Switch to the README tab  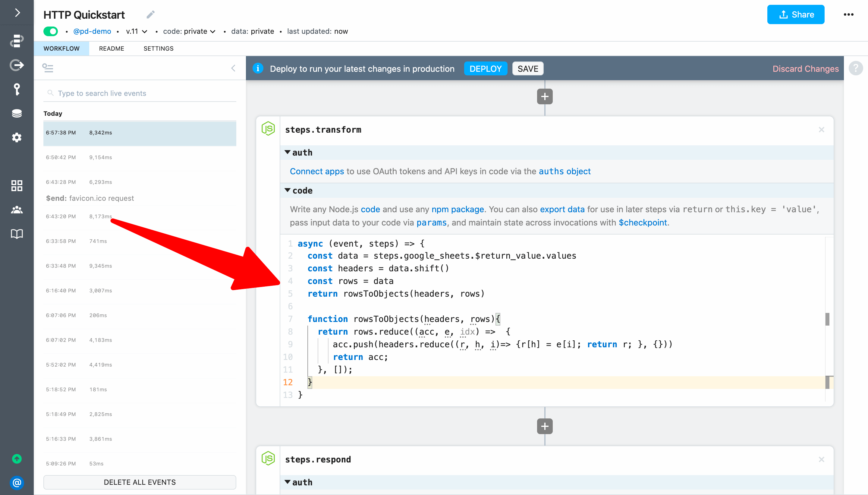(112, 49)
